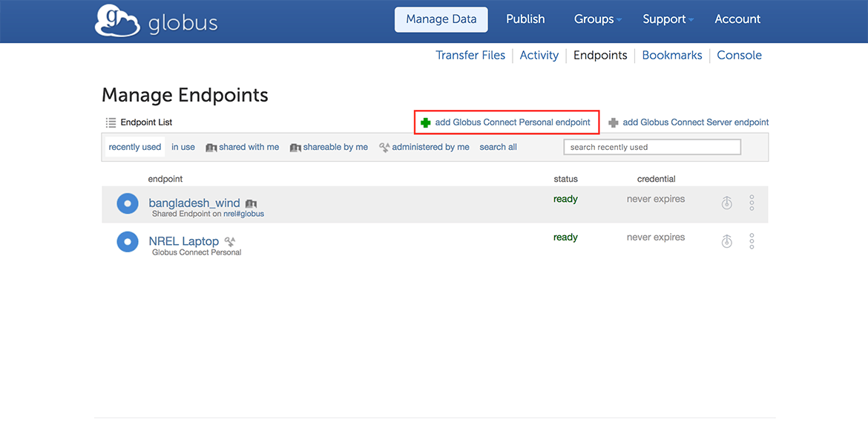868x423 pixels.
Task: Click the shared icon beside bangladesh_wind name
Action: [x=251, y=203]
